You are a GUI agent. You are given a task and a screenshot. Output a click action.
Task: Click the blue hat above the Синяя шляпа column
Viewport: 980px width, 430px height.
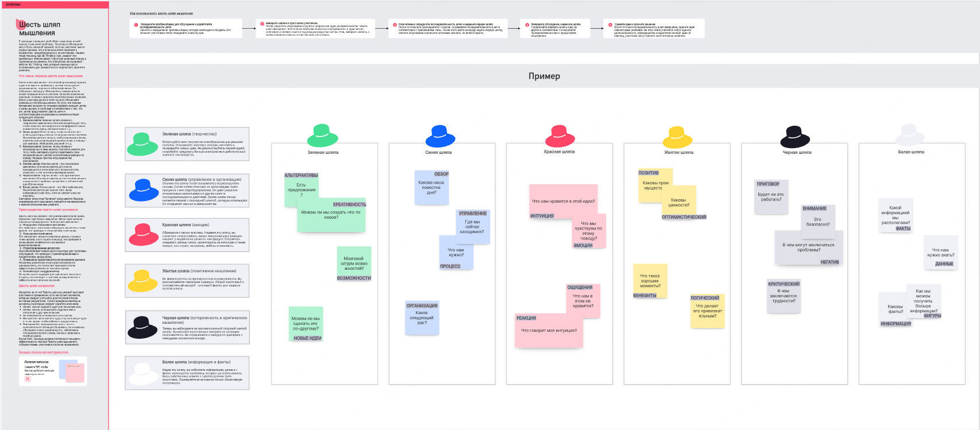[440, 136]
